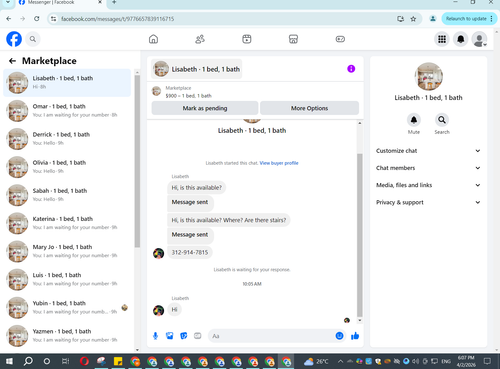Viewport: 500px width, 369px height.
Task: Open the Katerina - 1 bed, 1 bath conversation
Action: point(67,223)
